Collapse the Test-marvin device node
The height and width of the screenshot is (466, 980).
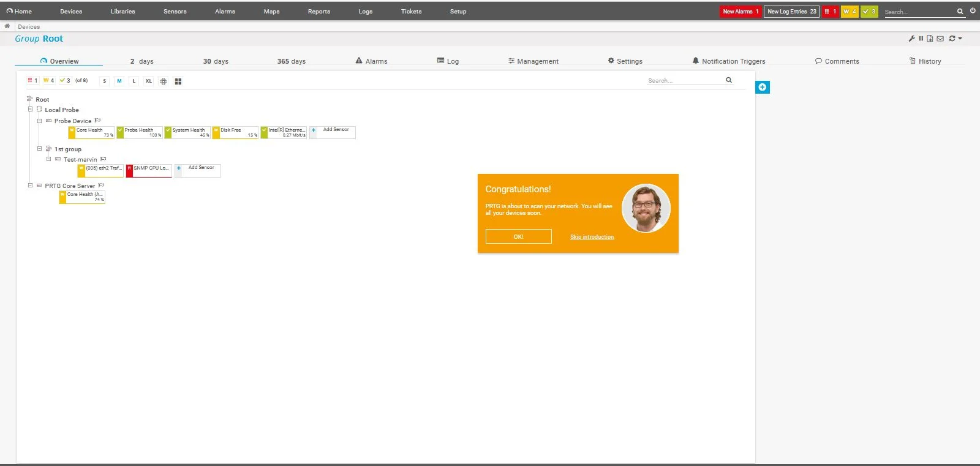(x=48, y=159)
